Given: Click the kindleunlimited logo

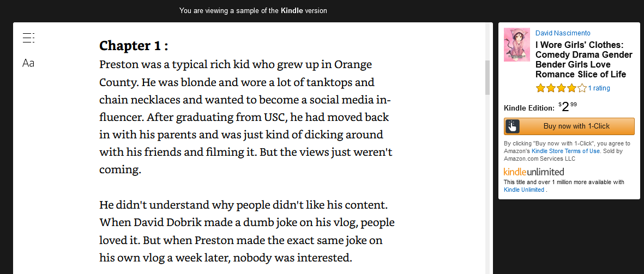Looking at the screenshot, I should coord(534,172).
